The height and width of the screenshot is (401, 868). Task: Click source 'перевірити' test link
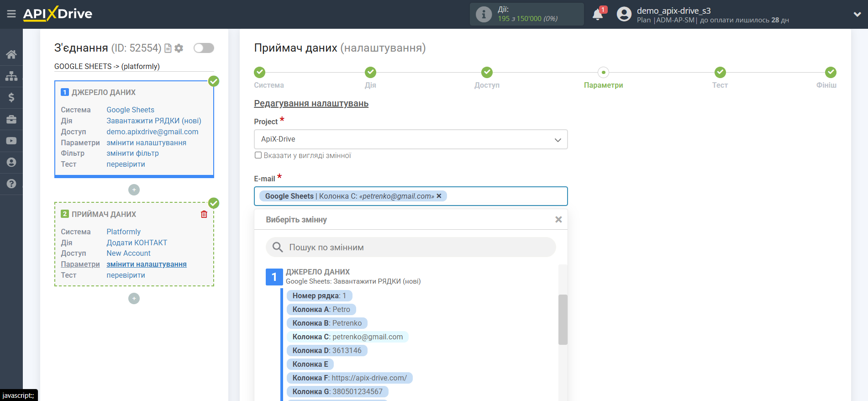[126, 164]
